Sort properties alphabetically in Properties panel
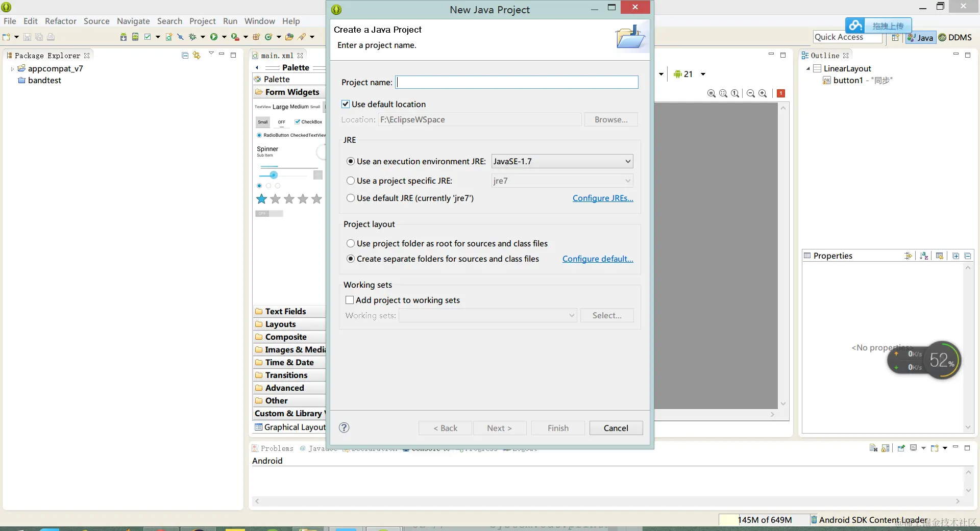Viewport: 980px width, 531px height. tap(924, 256)
